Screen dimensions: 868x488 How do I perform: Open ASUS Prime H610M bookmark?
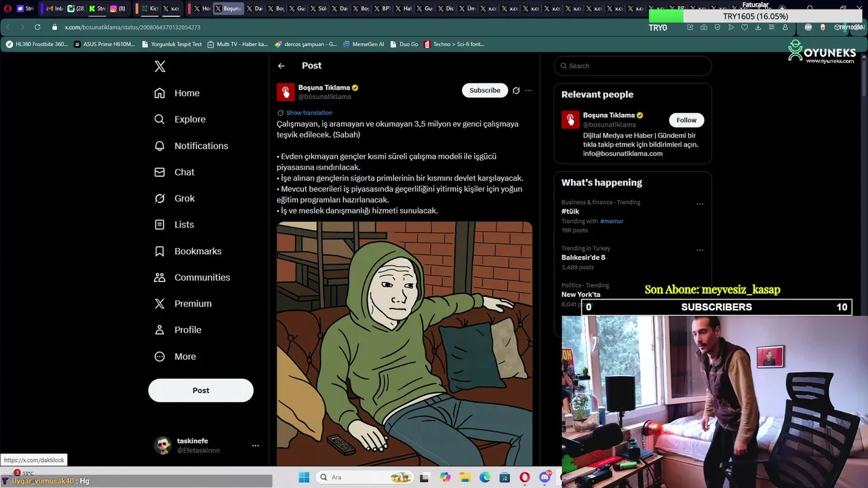104,44
